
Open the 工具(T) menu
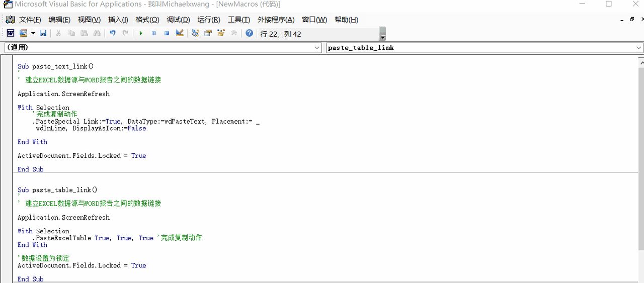[239, 20]
